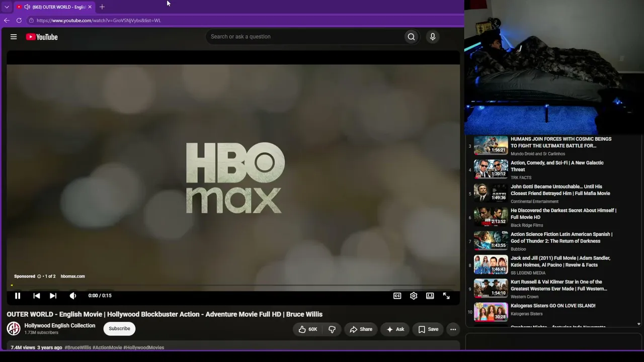Click the magnifier search button

[x=411, y=37]
